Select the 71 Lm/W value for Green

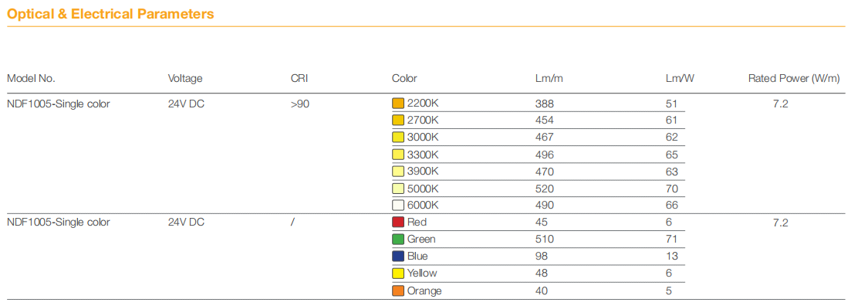(671, 240)
